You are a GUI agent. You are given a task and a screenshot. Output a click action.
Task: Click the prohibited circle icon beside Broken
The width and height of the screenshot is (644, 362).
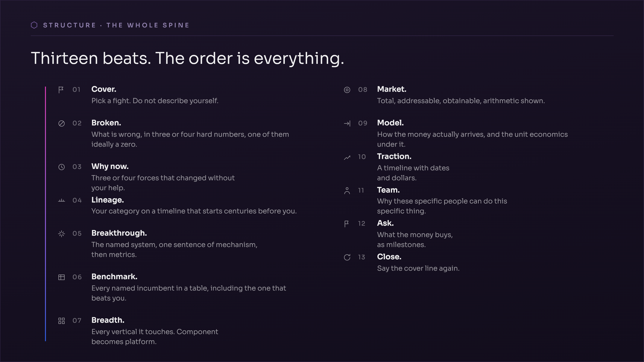point(61,124)
